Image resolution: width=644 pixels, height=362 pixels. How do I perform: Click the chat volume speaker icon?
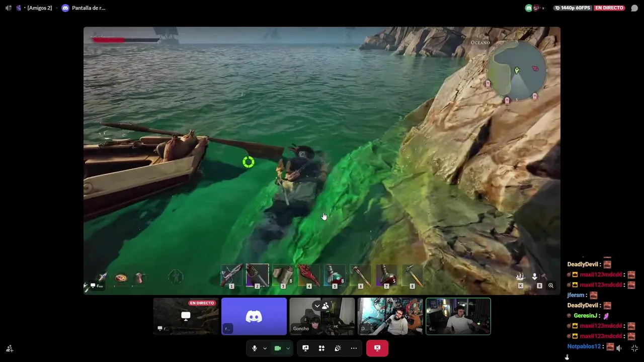pos(619,348)
